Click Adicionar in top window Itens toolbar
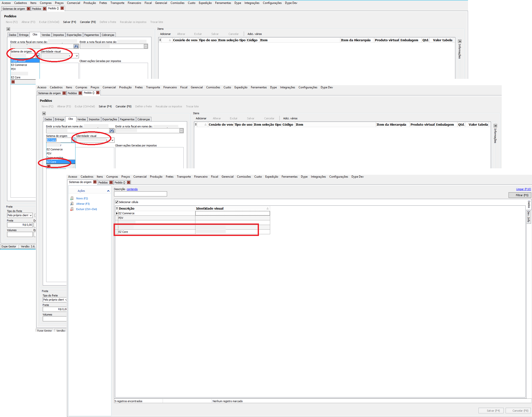532x417 pixels. click(165, 34)
